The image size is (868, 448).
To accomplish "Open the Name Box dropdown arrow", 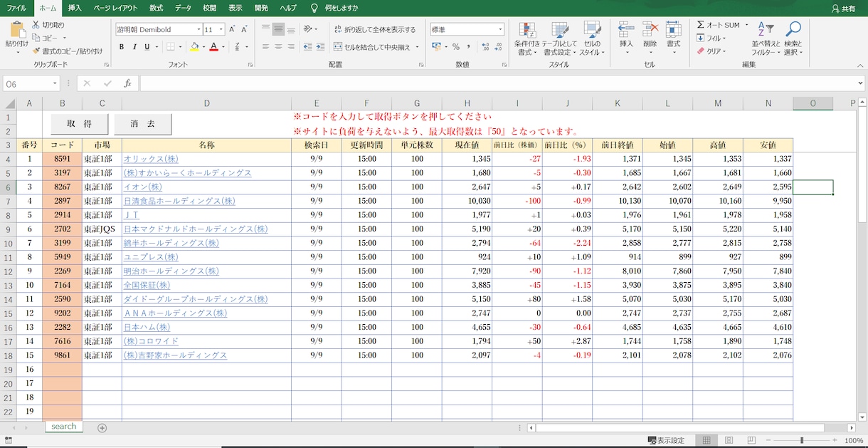I will 55,83.
